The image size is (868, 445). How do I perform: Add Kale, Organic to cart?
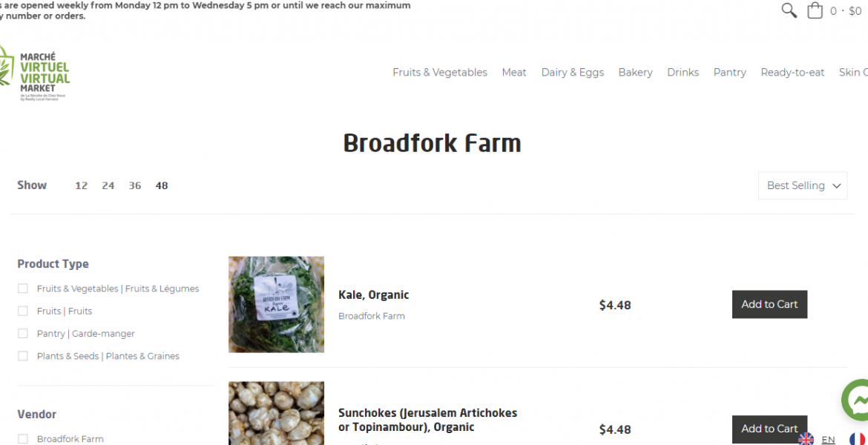pos(769,304)
